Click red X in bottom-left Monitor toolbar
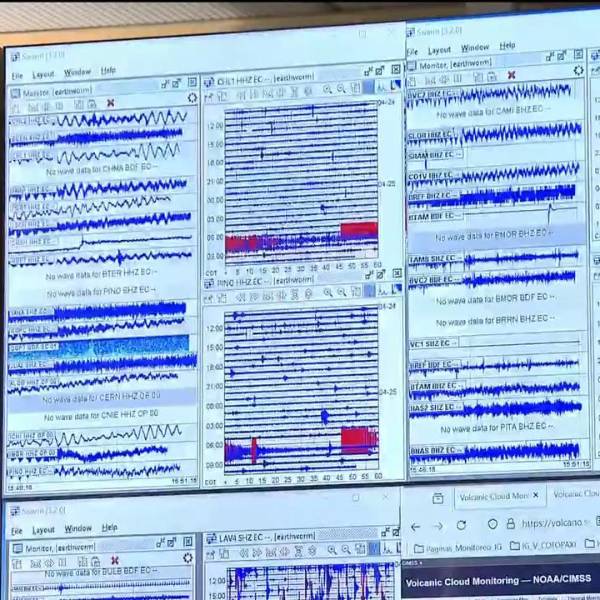The height and width of the screenshot is (600, 600). pos(113,559)
